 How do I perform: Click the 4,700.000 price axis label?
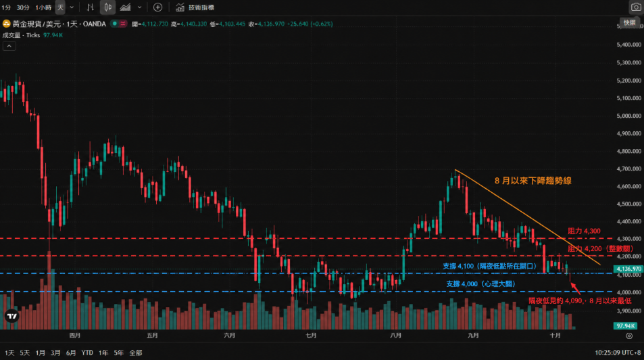point(629,168)
